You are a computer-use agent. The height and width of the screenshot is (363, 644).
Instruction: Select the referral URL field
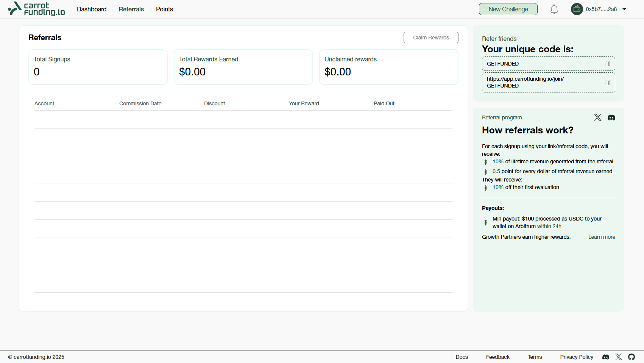[x=548, y=82]
